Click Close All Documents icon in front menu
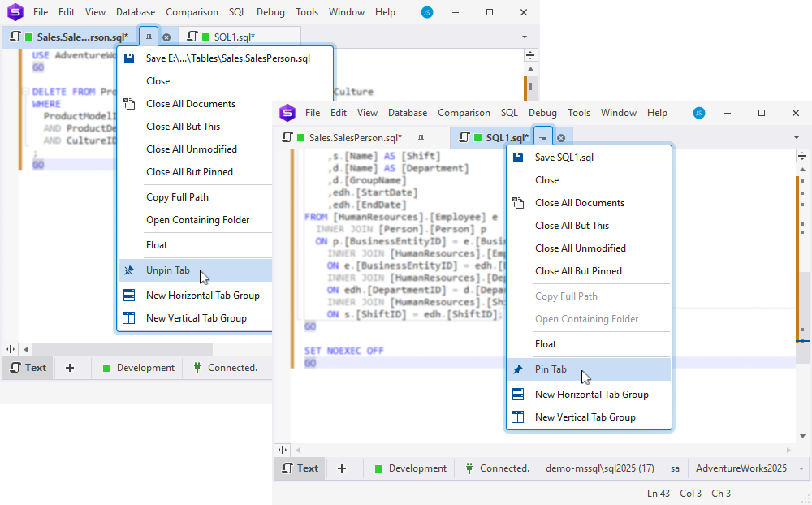Image resolution: width=812 pixels, height=505 pixels. tap(518, 202)
